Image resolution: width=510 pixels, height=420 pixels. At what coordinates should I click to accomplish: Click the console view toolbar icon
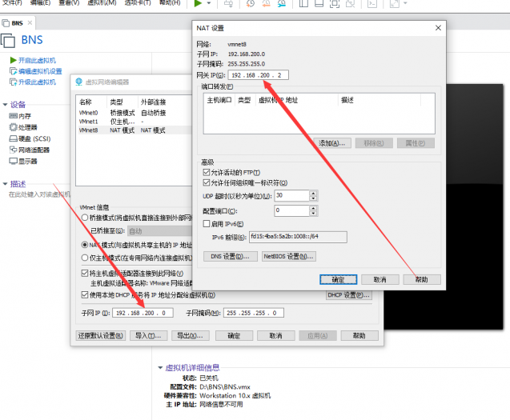pos(372,3)
